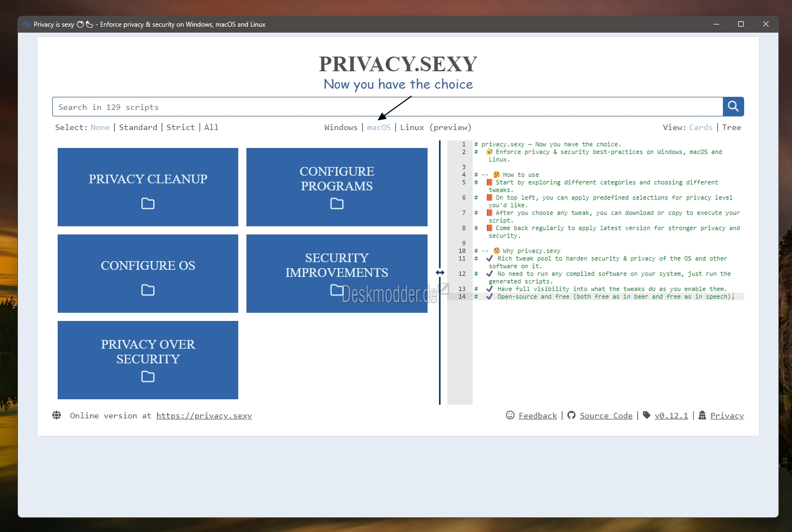Select All scripts preset

[x=211, y=127]
